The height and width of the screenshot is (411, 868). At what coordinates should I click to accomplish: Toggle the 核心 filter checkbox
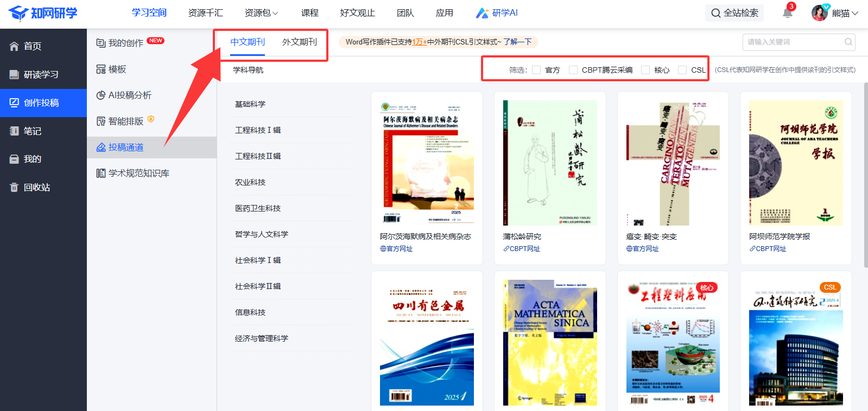pos(645,70)
